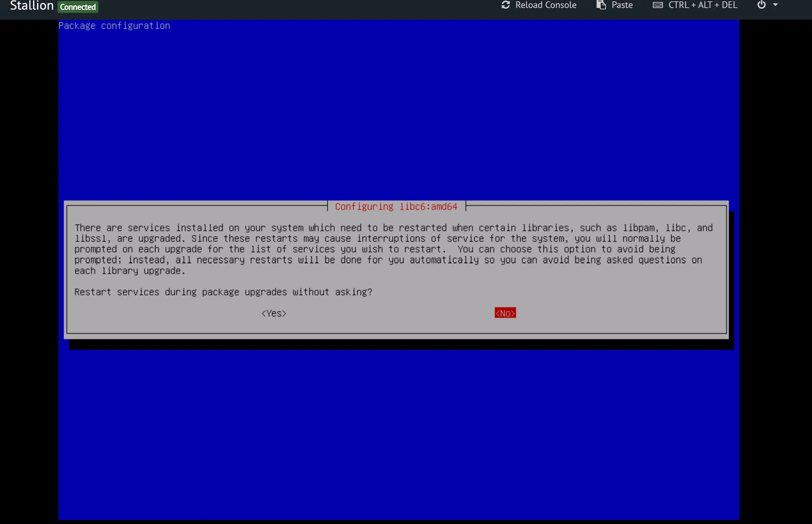Viewport: 812px width, 524px height.
Task: Click the 'Restart services during package upgrades without asking?' question
Action: tap(223, 292)
